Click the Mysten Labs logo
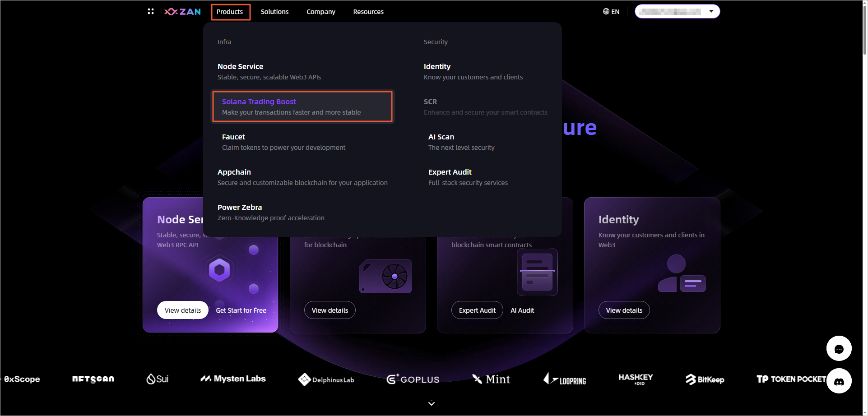 tap(233, 379)
